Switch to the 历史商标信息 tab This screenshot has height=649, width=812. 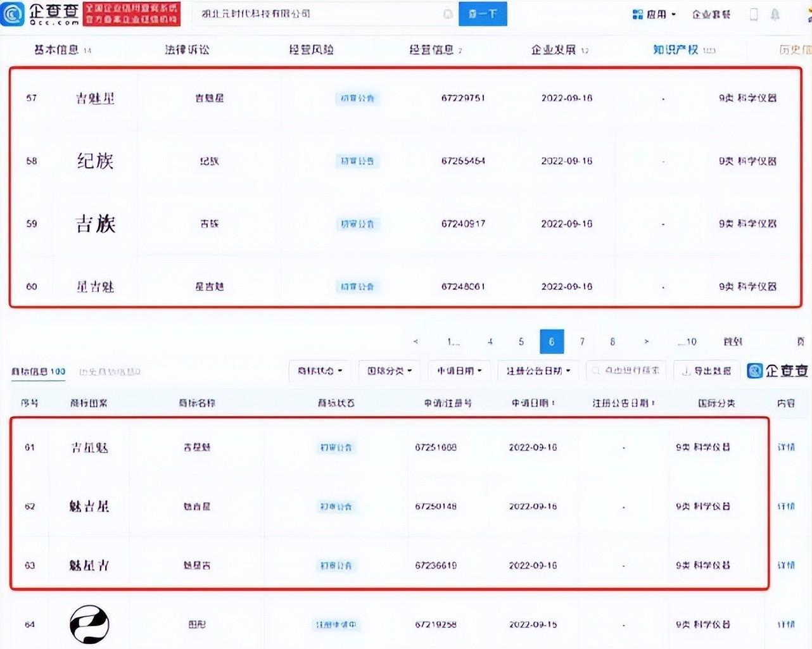(x=109, y=372)
